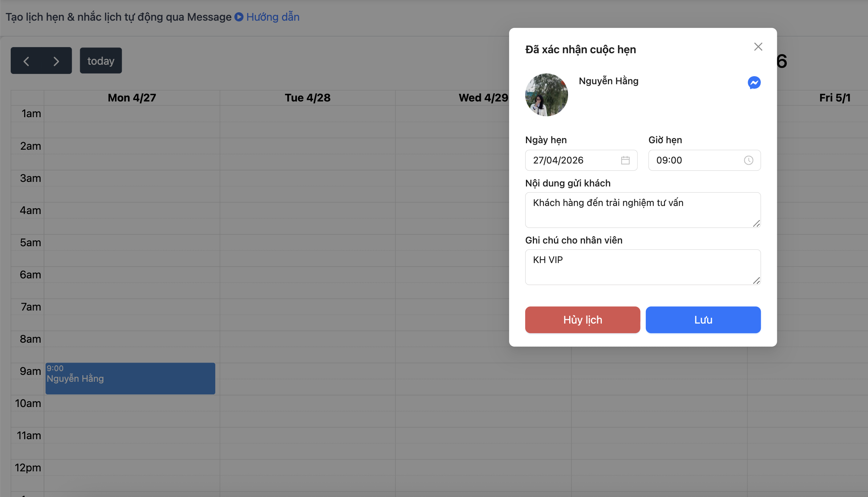The height and width of the screenshot is (497, 868).
Task: Open Messenger chat with Nguyễn Hằng
Action: (754, 83)
